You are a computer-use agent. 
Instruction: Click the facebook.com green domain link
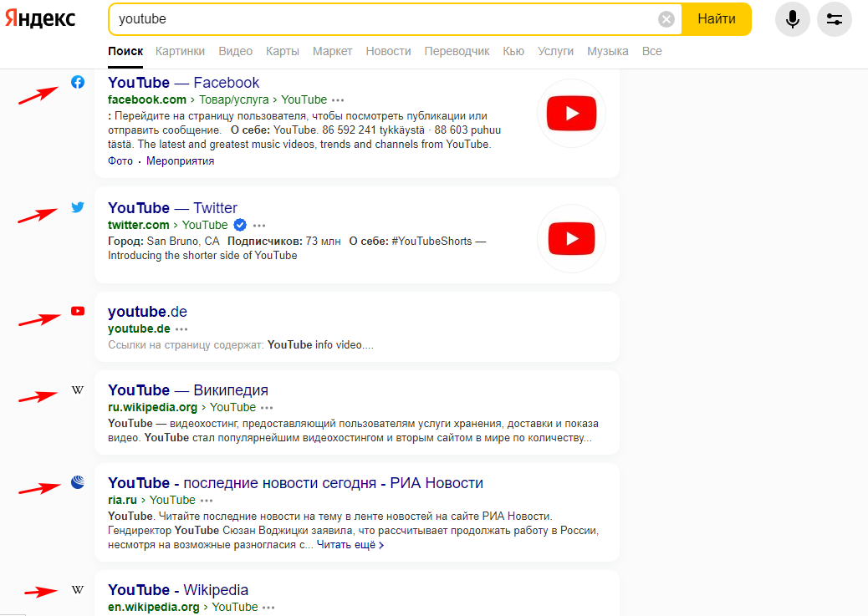[146, 99]
